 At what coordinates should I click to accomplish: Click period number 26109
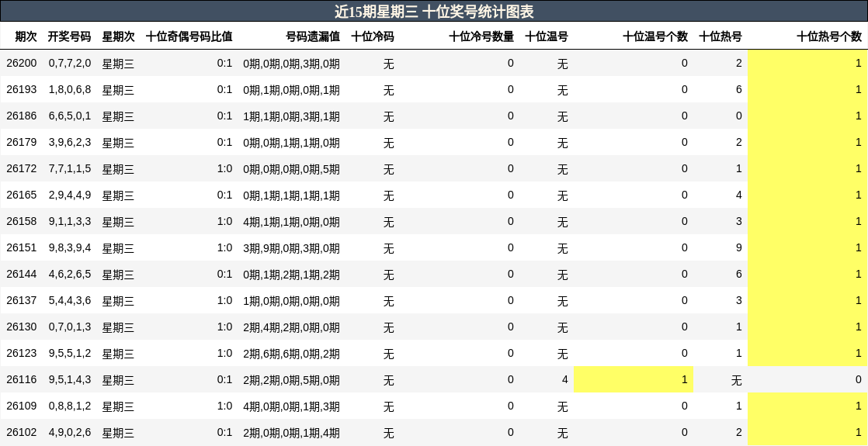pos(22,406)
